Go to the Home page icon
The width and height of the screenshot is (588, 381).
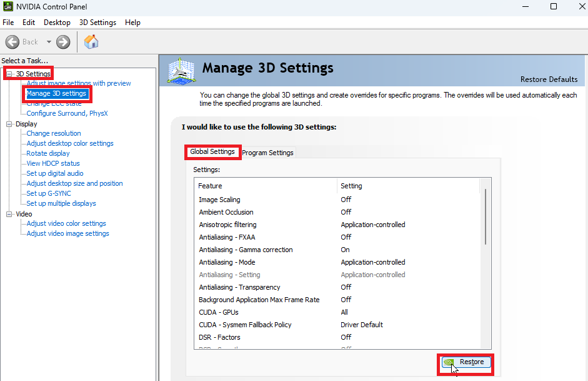coord(91,42)
